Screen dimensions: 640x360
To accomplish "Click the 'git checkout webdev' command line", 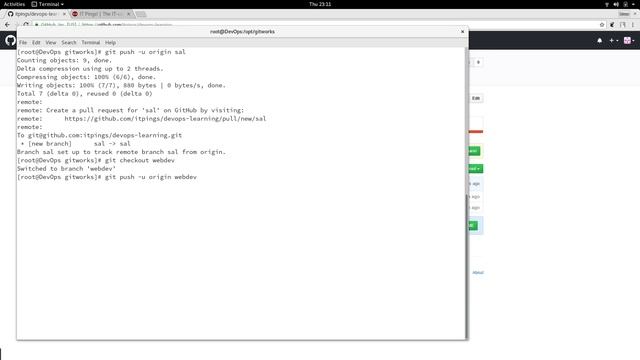I will pos(96,160).
